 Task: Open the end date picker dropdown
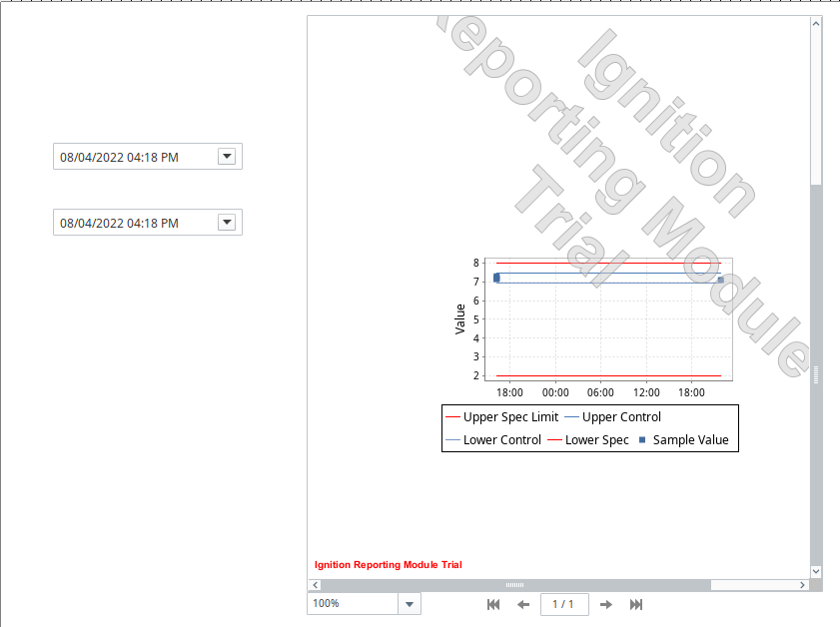point(228,222)
